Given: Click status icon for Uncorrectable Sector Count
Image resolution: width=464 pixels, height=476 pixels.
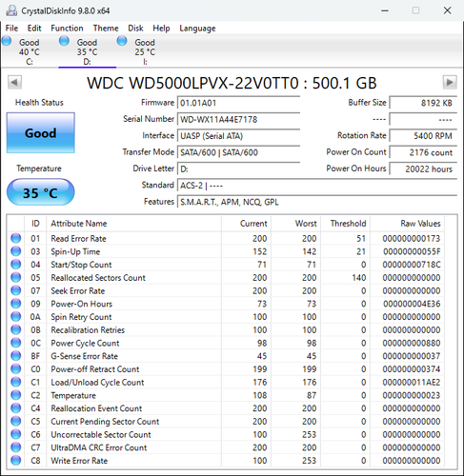Looking at the screenshot, I should [16, 434].
